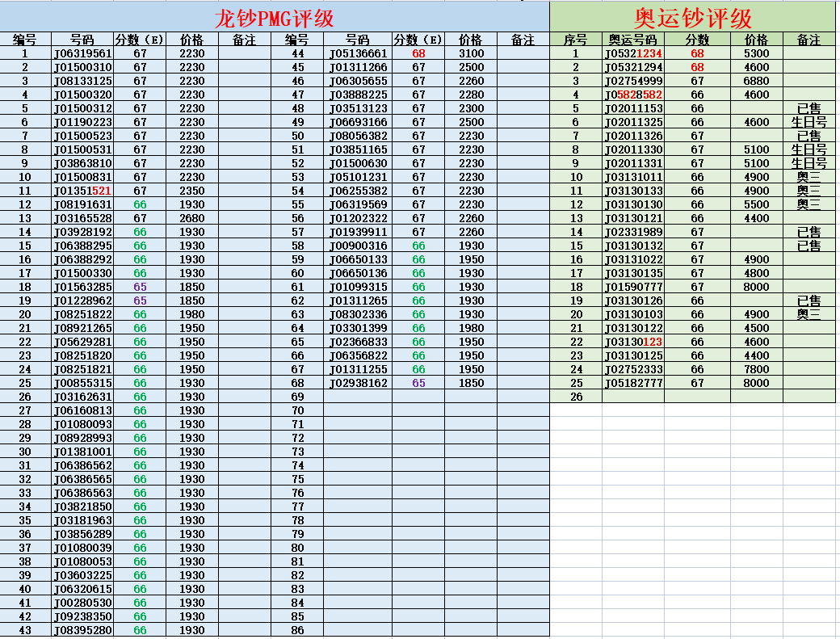Image resolution: width=840 pixels, height=639 pixels.
Task: Click price 1980 in row 64
Action: pyautogui.click(x=471, y=328)
